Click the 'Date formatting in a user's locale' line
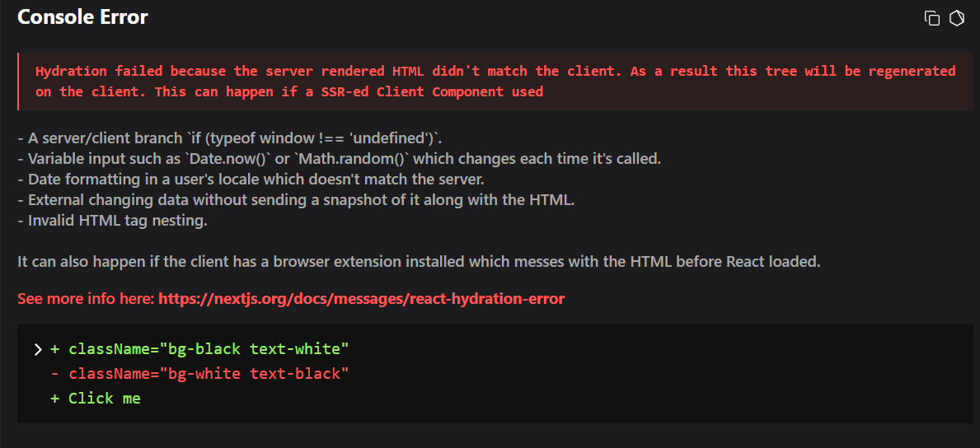 251,180
